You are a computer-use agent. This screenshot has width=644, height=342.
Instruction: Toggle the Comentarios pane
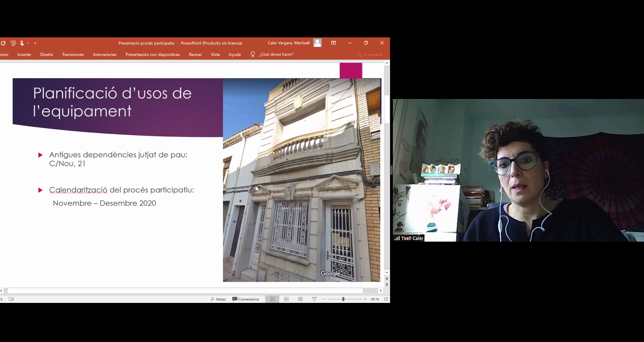246,299
